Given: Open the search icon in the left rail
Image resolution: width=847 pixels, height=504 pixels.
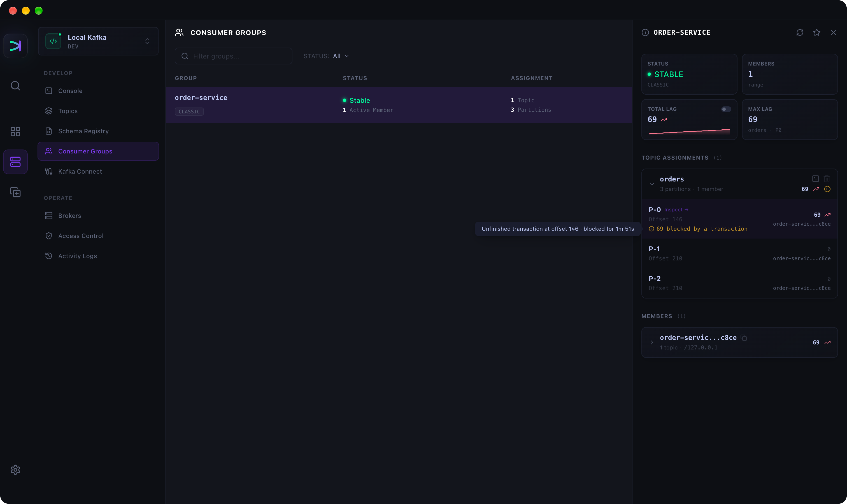Looking at the screenshot, I should point(15,86).
